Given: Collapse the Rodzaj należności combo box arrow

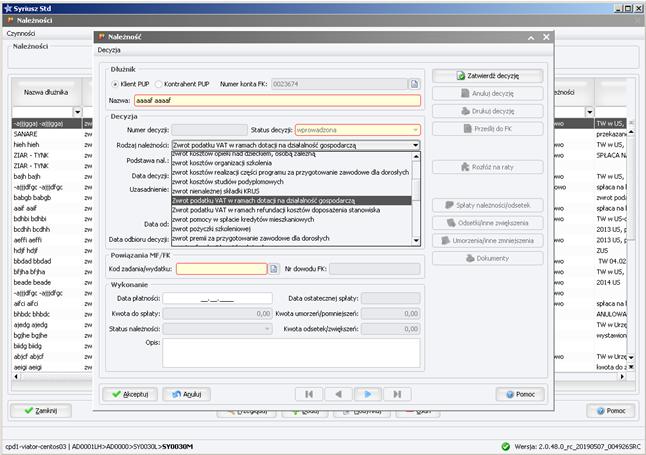Looking at the screenshot, I should point(415,145).
